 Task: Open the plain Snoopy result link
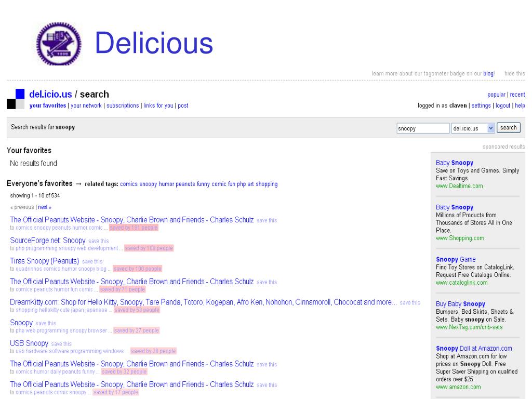coord(21,323)
